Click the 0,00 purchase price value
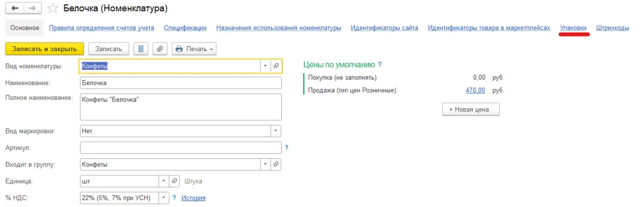This screenshot has height=207, width=644. (479, 77)
